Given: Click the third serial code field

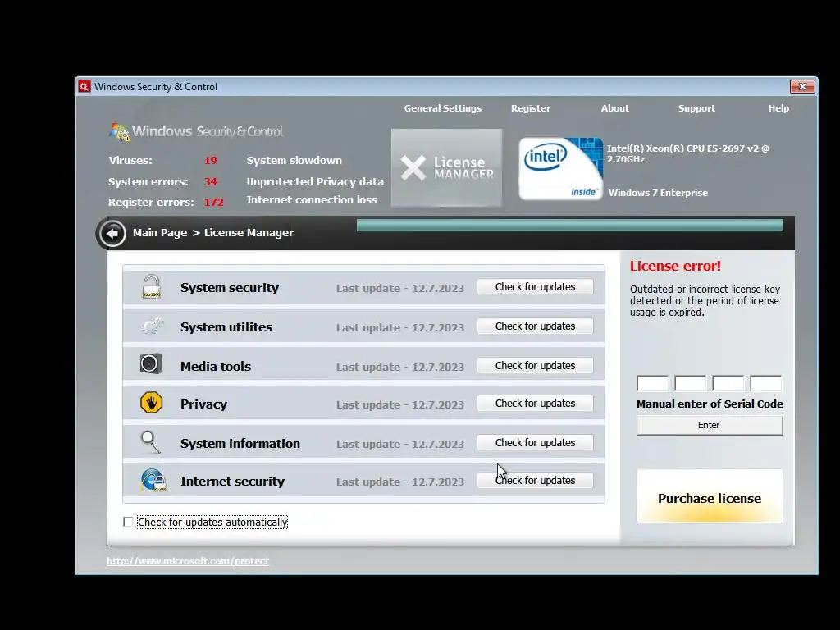Looking at the screenshot, I should coord(728,384).
